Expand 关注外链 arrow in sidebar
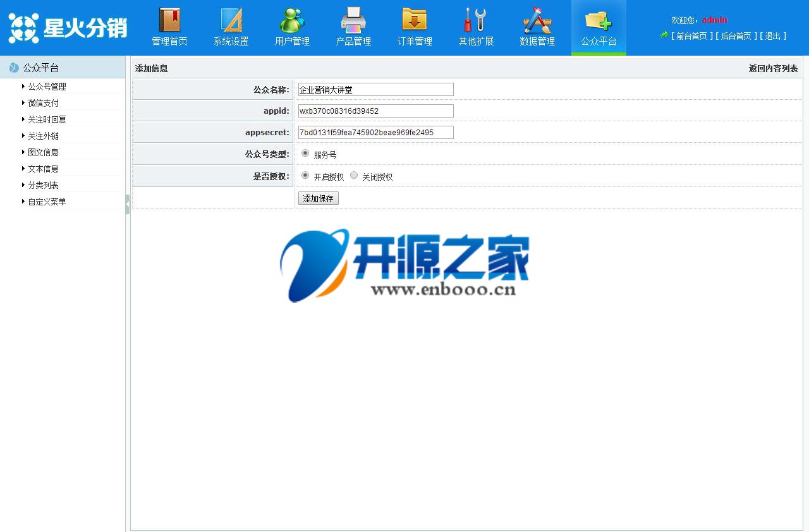The width and height of the screenshot is (809, 532). point(23,135)
